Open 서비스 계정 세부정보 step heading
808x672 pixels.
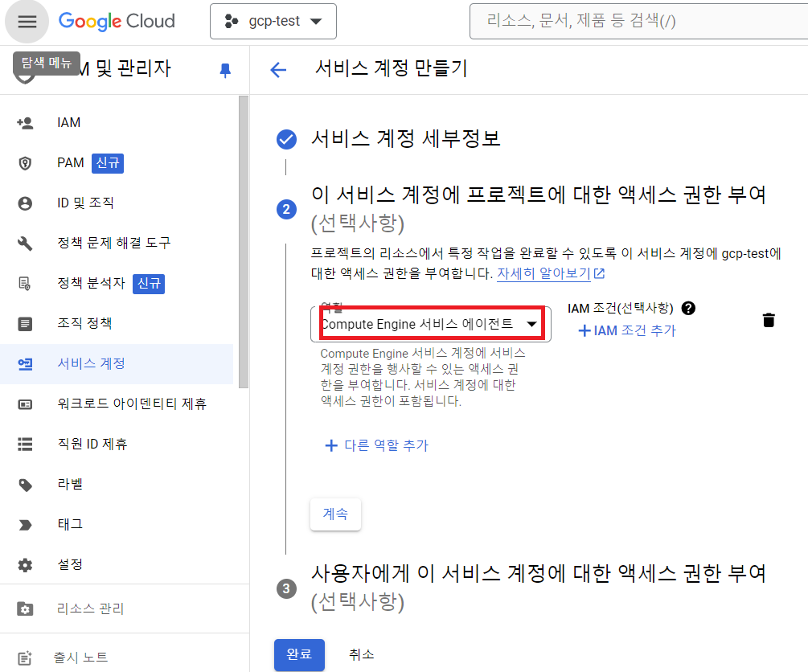click(x=406, y=138)
